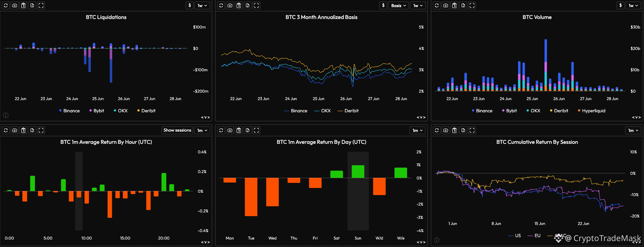The height and width of the screenshot is (247, 644).
Task: Hide the EU session line in Cumulative Return
Action: (x=534, y=236)
